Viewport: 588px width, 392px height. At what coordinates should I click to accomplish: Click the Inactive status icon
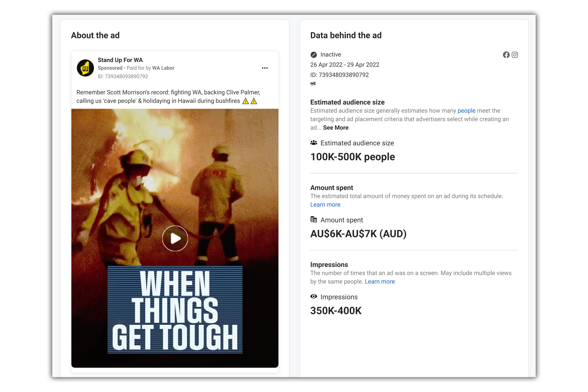[314, 55]
